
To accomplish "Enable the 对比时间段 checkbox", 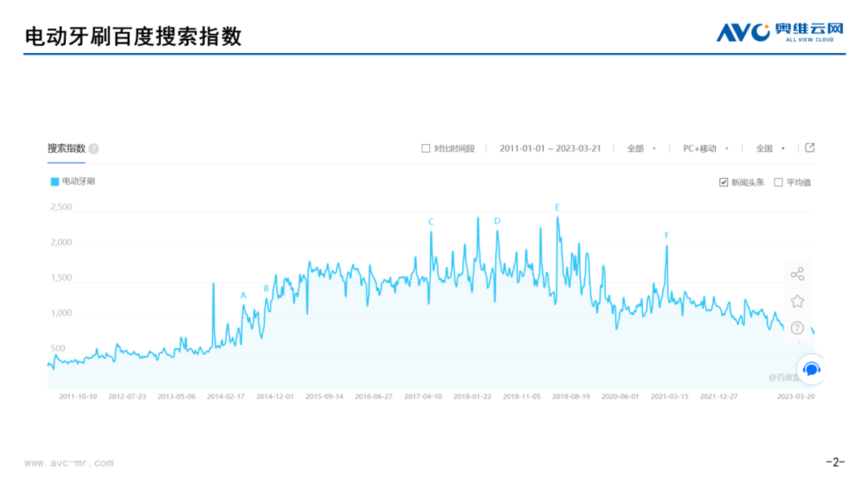I will point(426,149).
